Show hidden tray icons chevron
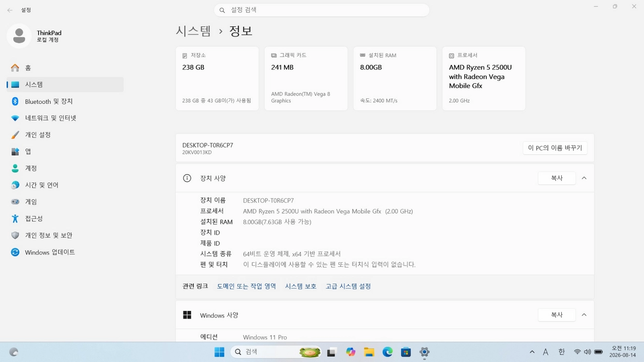This screenshot has height=362, width=644. coord(532,352)
